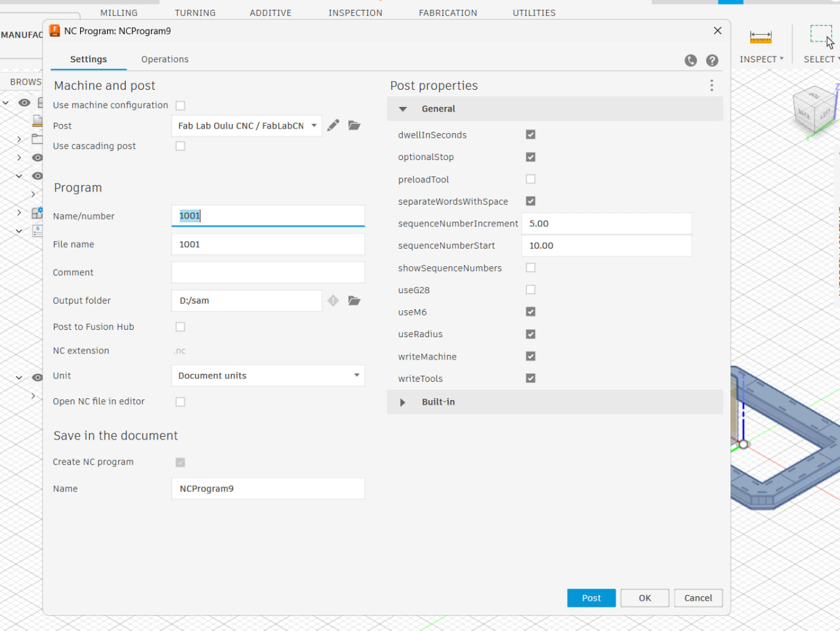Click the Post button
The image size is (840, 631).
pyautogui.click(x=591, y=598)
